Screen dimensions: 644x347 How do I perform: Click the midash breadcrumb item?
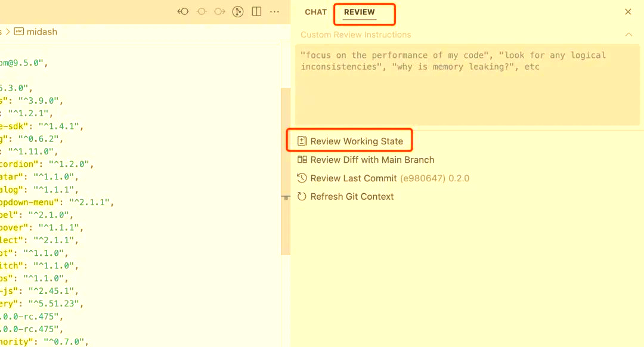pyautogui.click(x=41, y=32)
